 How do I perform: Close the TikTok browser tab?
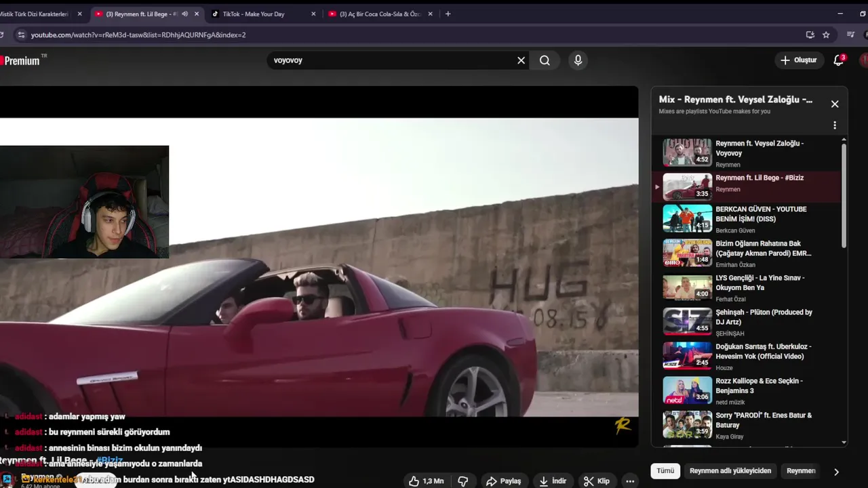point(313,14)
